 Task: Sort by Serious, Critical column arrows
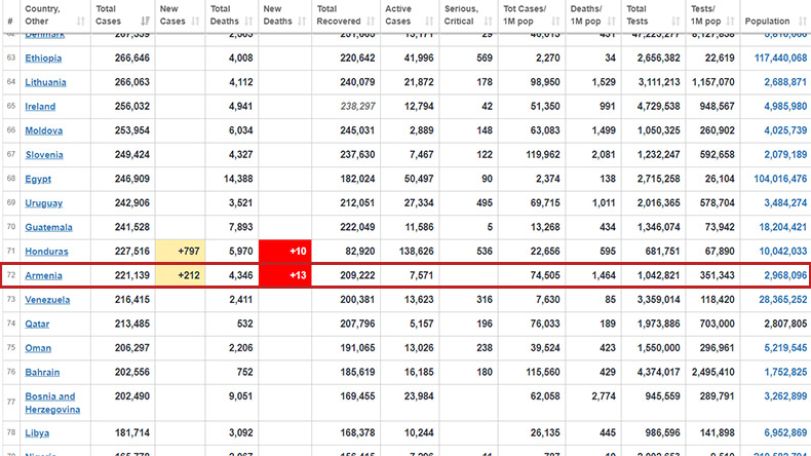488,21
